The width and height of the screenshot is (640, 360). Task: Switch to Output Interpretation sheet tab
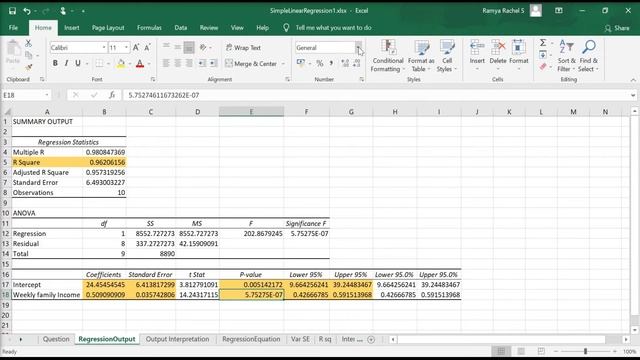point(177,339)
